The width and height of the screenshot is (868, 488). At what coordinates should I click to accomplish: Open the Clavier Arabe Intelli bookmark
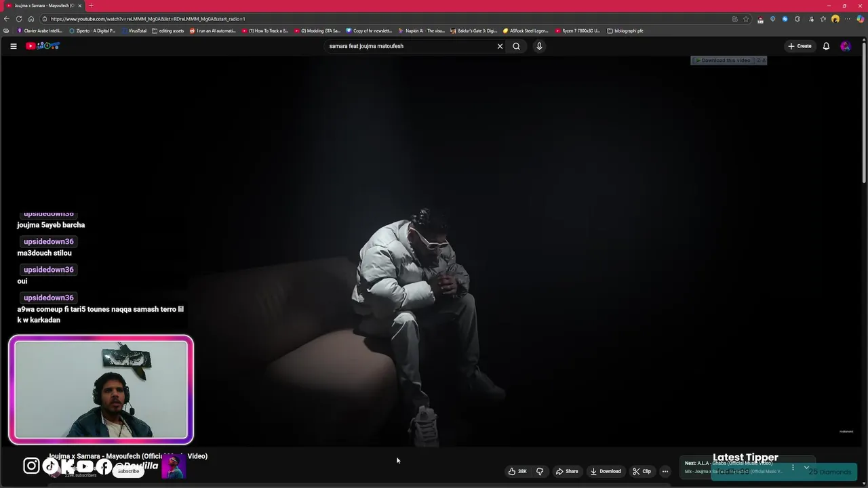pyautogui.click(x=40, y=30)
